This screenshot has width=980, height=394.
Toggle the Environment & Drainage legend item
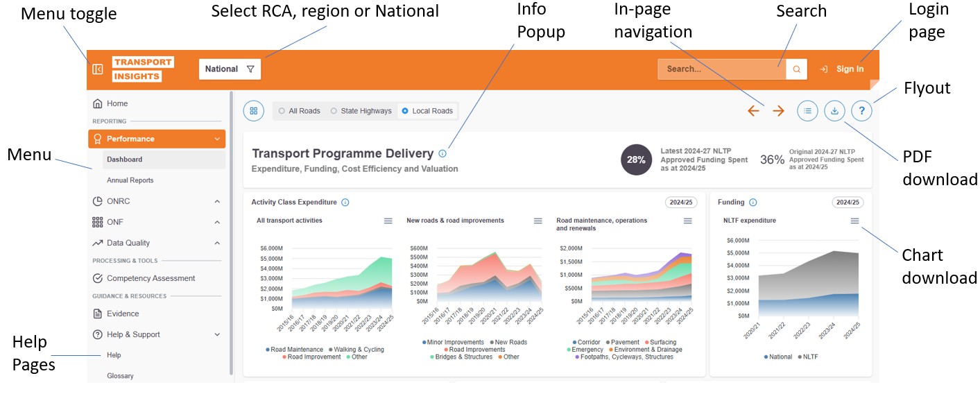(646, 350)
